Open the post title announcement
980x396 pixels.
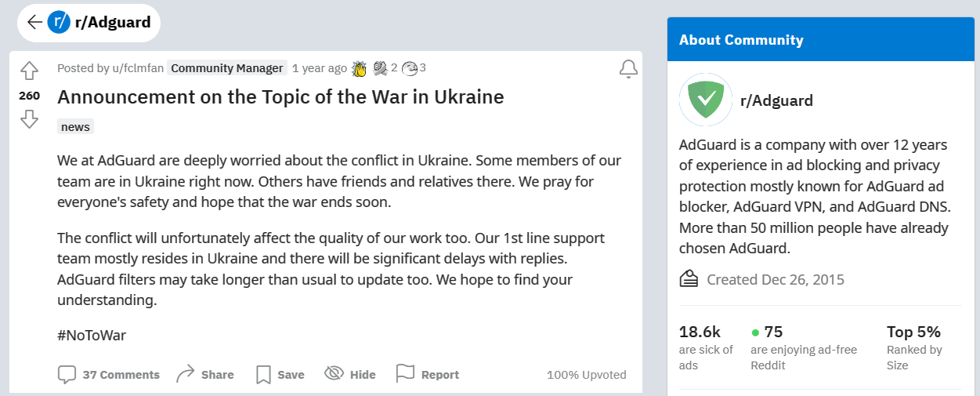pos(280,97)
